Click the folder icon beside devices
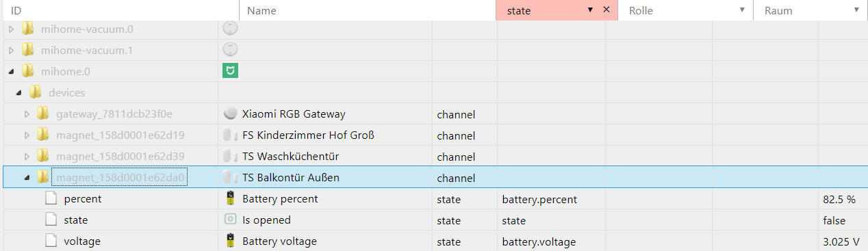 36,92
